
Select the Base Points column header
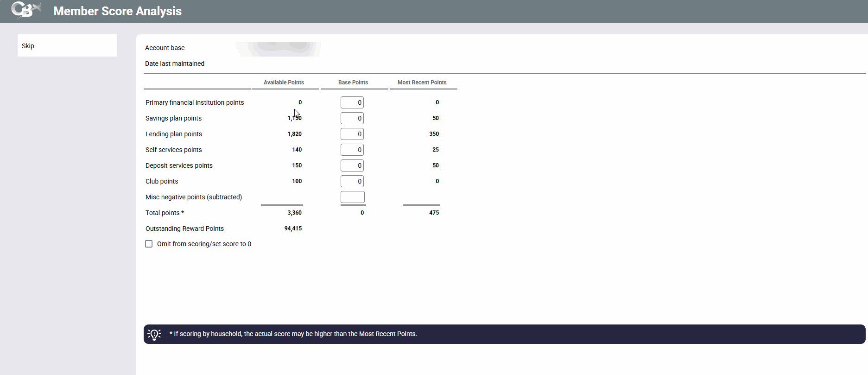353,83
